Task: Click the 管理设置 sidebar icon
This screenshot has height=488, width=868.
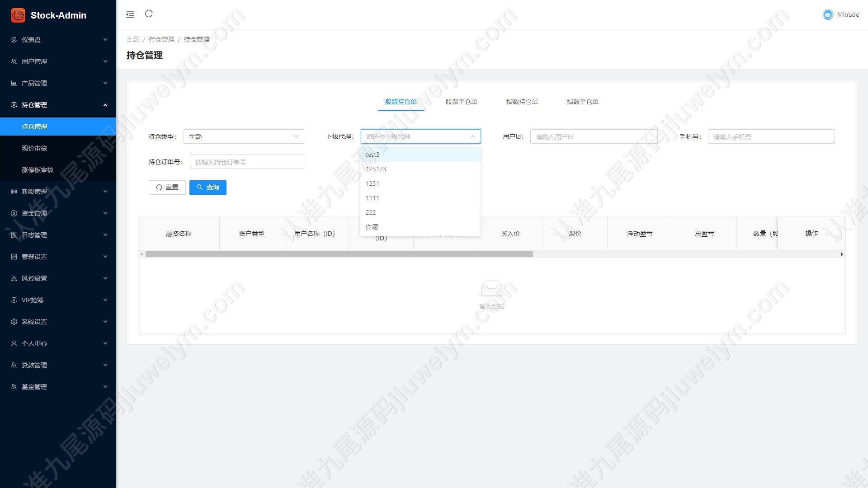Action: (14, 257)
